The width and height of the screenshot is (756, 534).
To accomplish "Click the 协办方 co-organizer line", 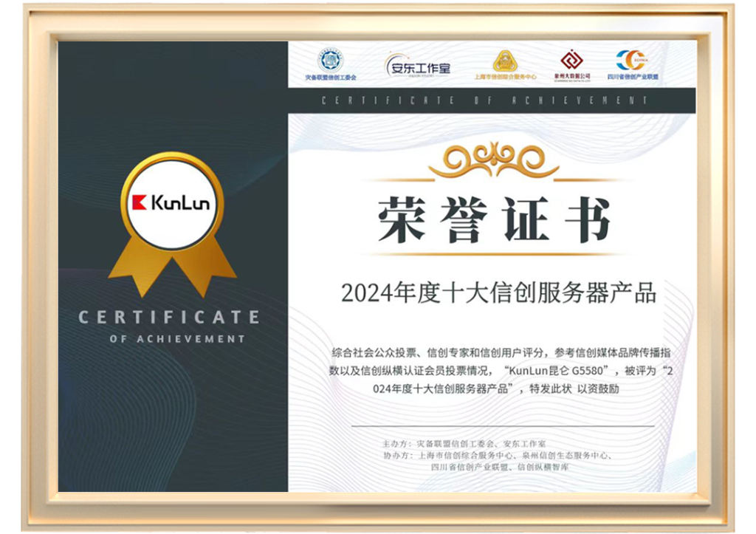I will point(498,456).
